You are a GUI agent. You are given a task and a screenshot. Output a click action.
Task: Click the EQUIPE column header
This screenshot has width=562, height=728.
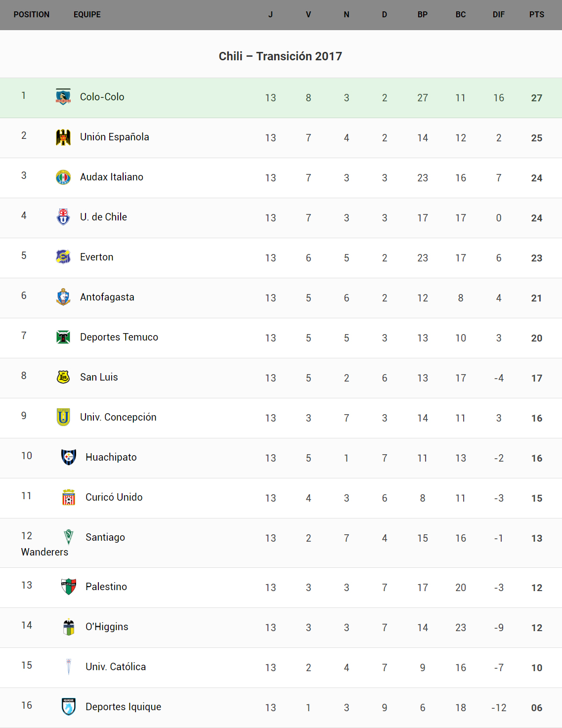click(87, 15)
